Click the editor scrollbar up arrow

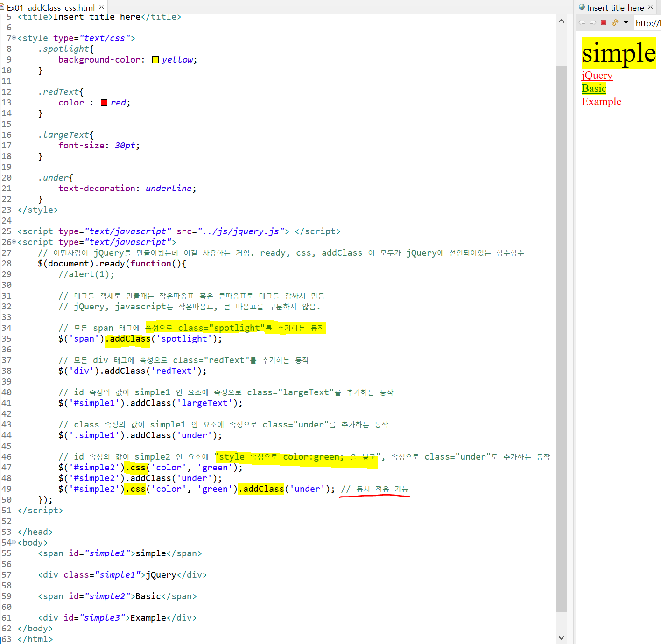[561, 21]
